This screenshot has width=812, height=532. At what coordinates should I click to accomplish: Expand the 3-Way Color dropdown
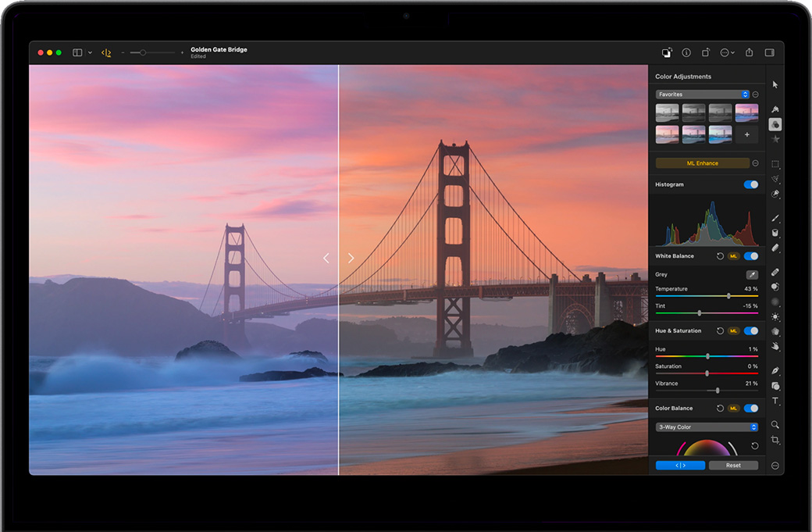(x=707, y=427)
